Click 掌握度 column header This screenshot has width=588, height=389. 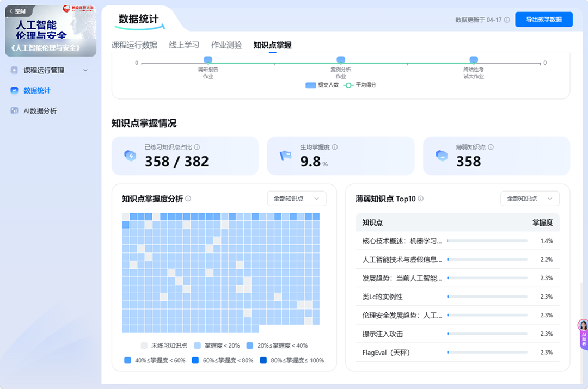click(542, 223)
